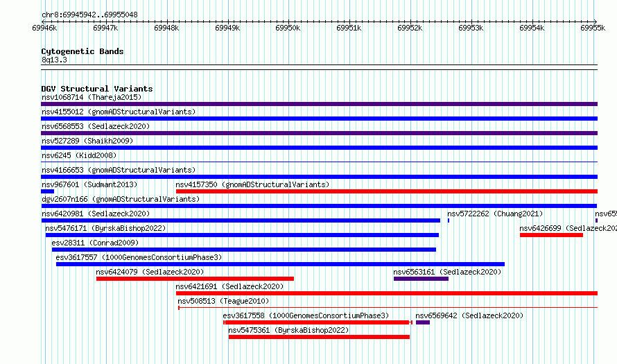Click the nsv6426699 variant label
Viewport: 617px width, 364px height.
568,228
